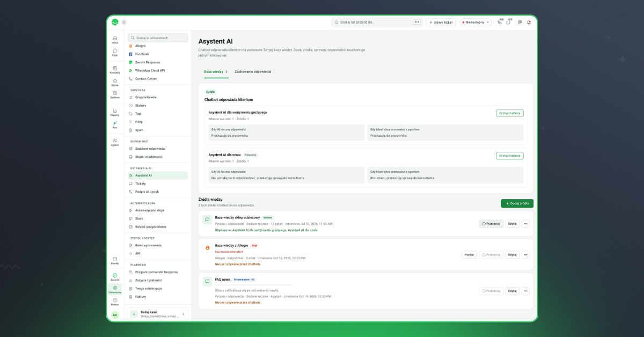Open Grupy inboxów settings

tap(158, 97)
